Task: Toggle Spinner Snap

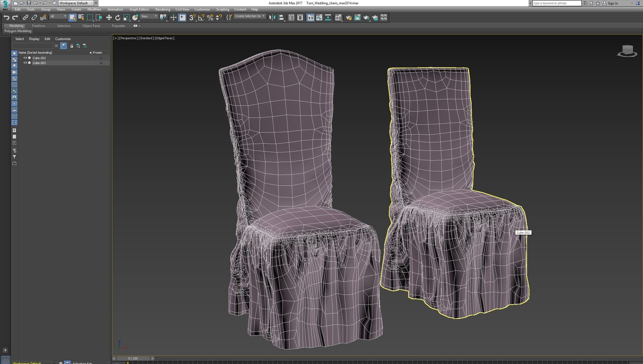Action: tap(219, 18)
